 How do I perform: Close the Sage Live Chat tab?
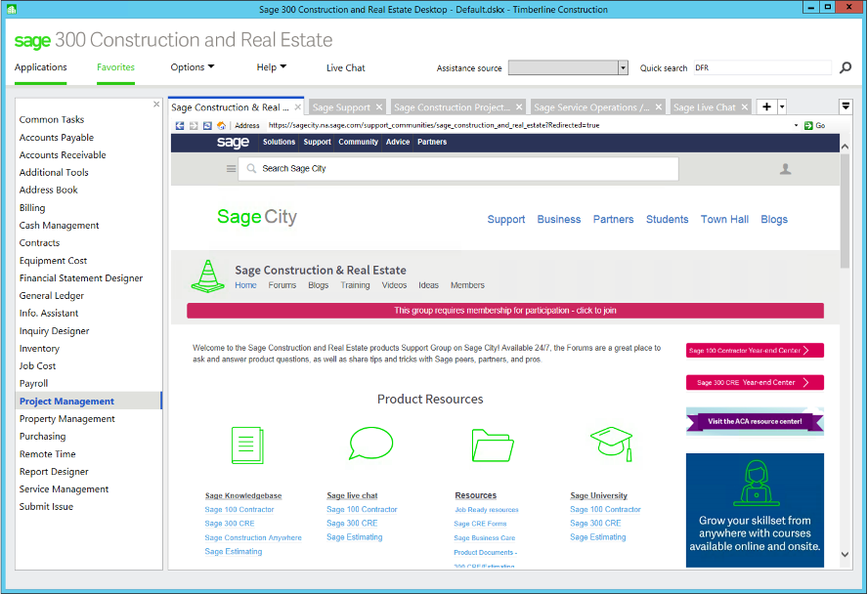[745, 107]
